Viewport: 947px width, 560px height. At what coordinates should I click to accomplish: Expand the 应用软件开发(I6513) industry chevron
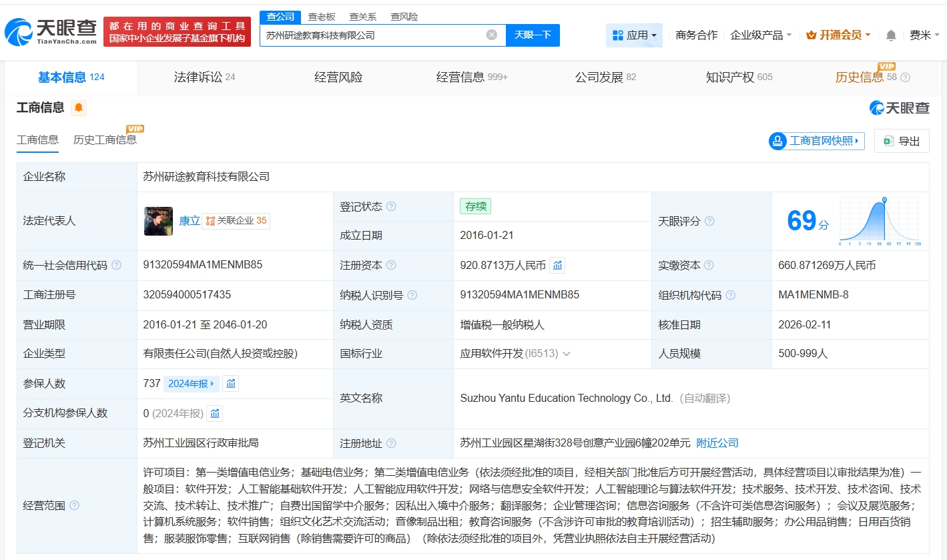tap(567, 354)
